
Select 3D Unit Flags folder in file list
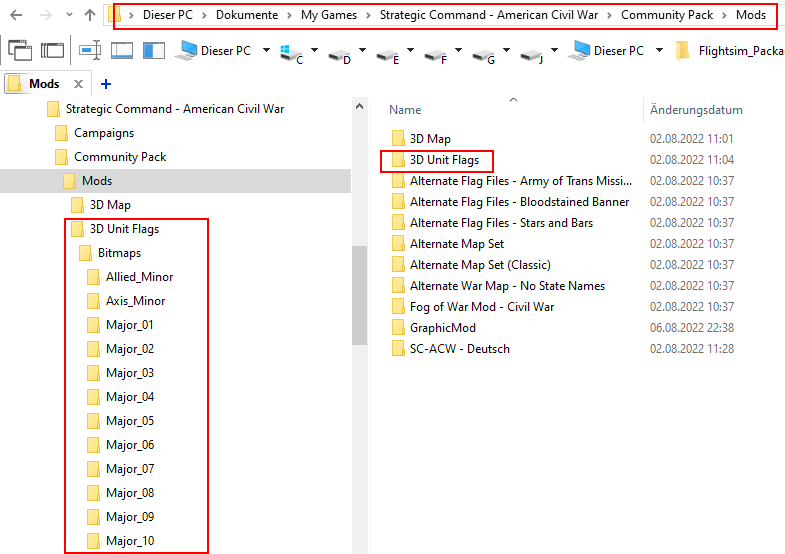pyautogui.click(x=436, y=160)
